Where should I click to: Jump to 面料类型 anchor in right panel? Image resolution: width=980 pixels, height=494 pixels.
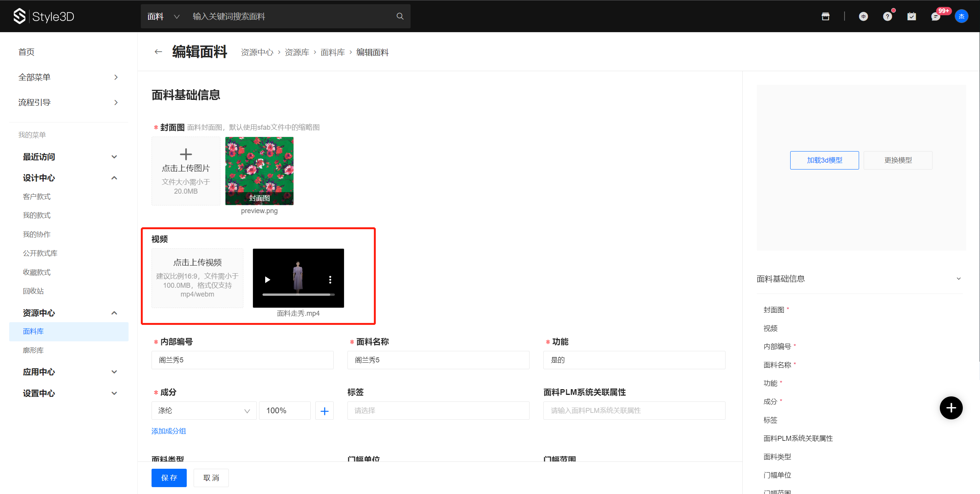(777, 457)
